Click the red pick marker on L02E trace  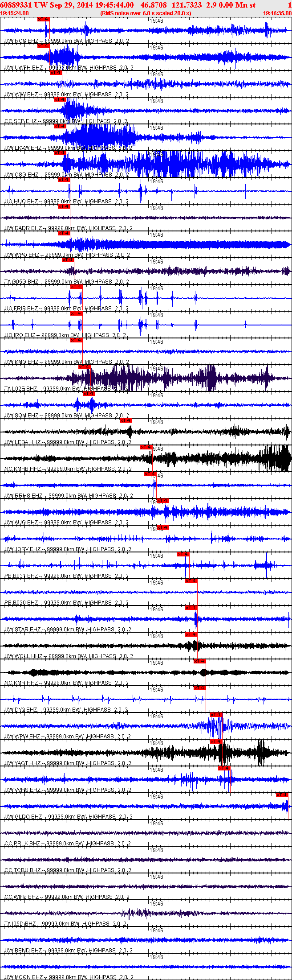84,367
